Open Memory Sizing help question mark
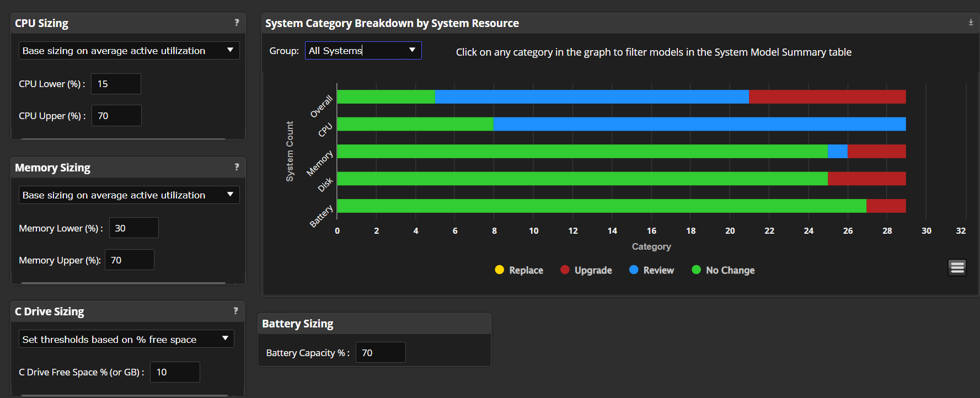This screenshot has height=398, width=980. [237, 167]
